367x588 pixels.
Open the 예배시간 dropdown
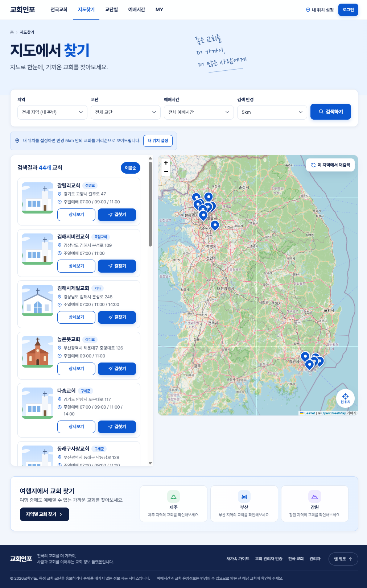point(199,112)
